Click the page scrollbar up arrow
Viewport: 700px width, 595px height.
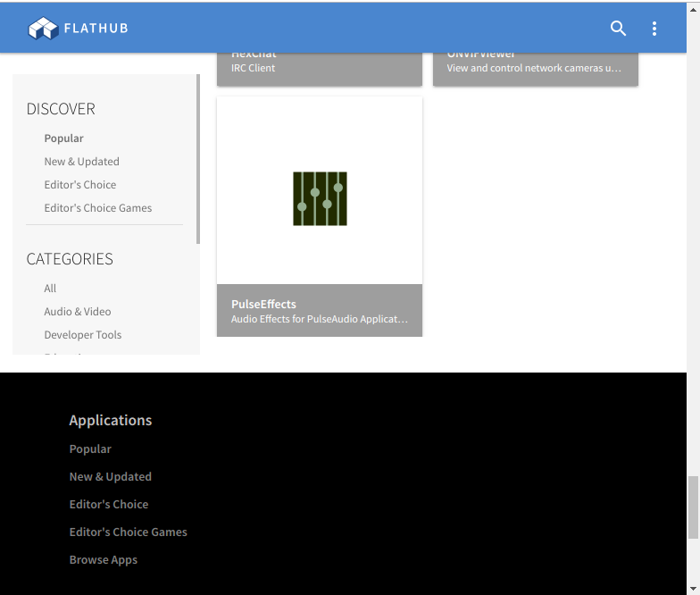(693, 9)
